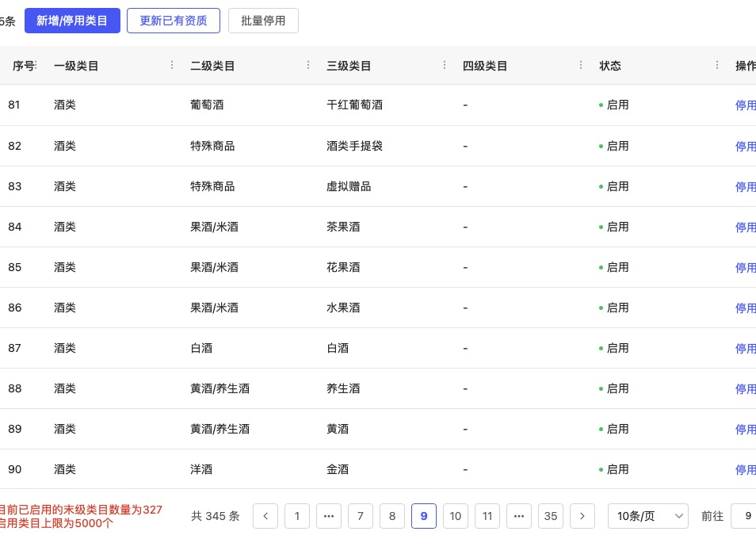Screen dimensions: 756x539
Task: Go to next page arrow
Action: 582,516
